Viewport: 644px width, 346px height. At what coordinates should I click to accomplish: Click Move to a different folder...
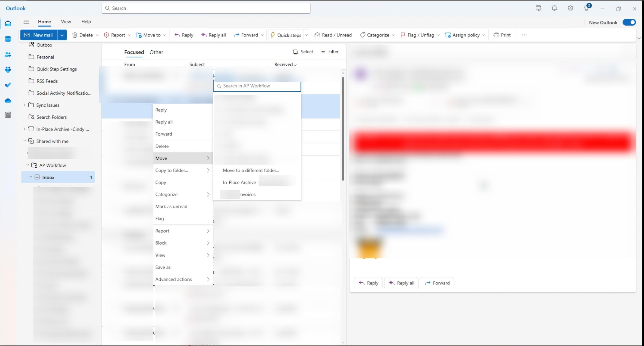pyautogui.click(x=251, y=170)
